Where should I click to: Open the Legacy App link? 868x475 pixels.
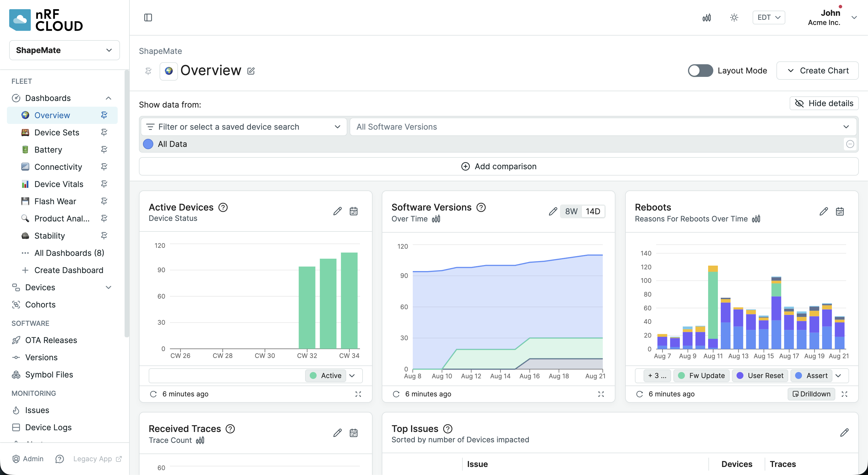pos(97,458)
